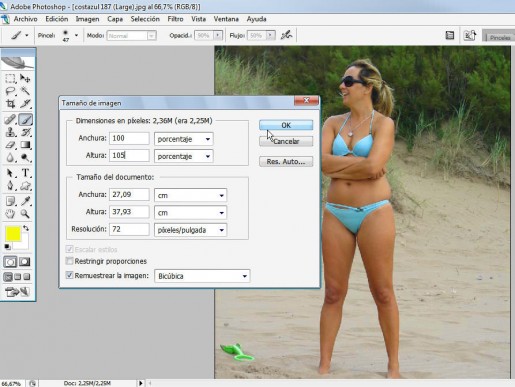Click the yellow foreground color swatch
Screen dimensions: 515x387
point(13,234)
